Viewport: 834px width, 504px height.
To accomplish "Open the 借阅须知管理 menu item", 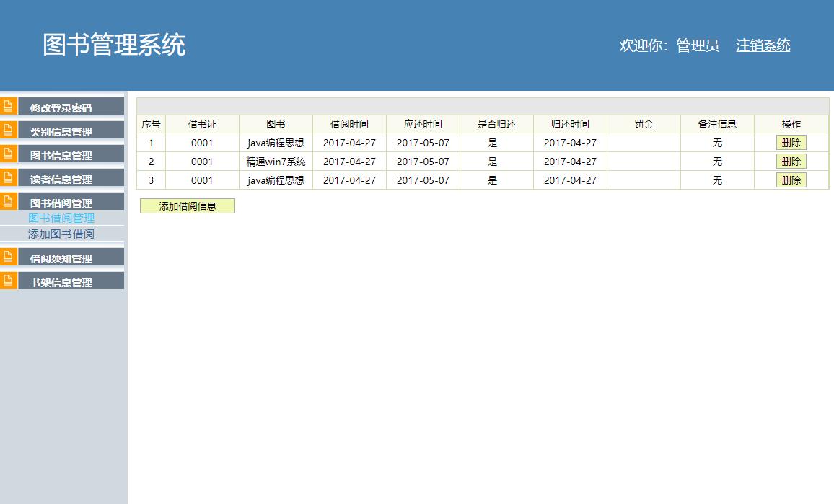I will click(x=63, y=256).
